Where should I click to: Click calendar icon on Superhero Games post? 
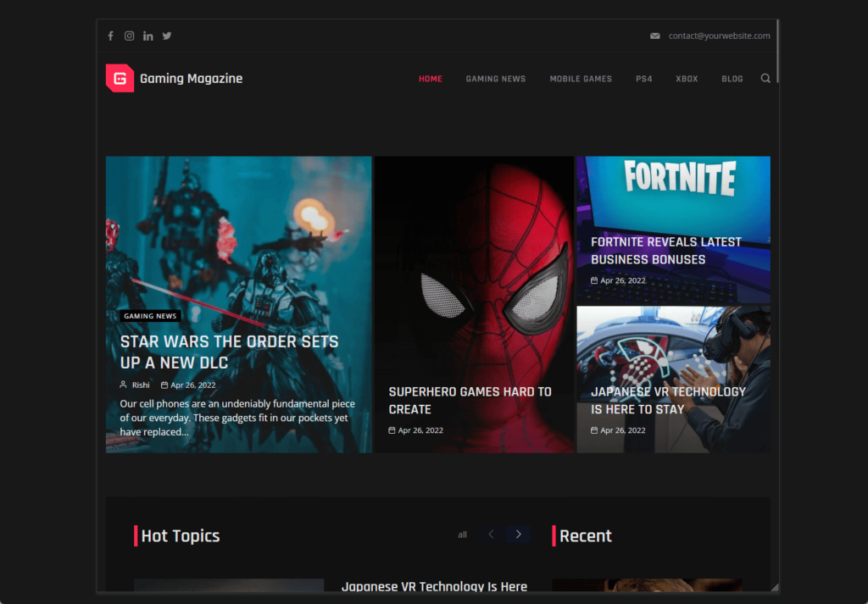(392, 430)
